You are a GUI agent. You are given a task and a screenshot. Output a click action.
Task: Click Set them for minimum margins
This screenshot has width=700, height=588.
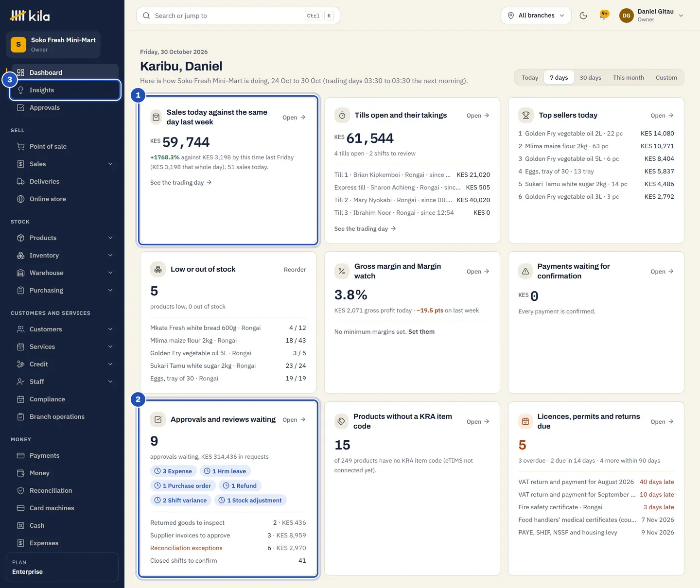421,331
